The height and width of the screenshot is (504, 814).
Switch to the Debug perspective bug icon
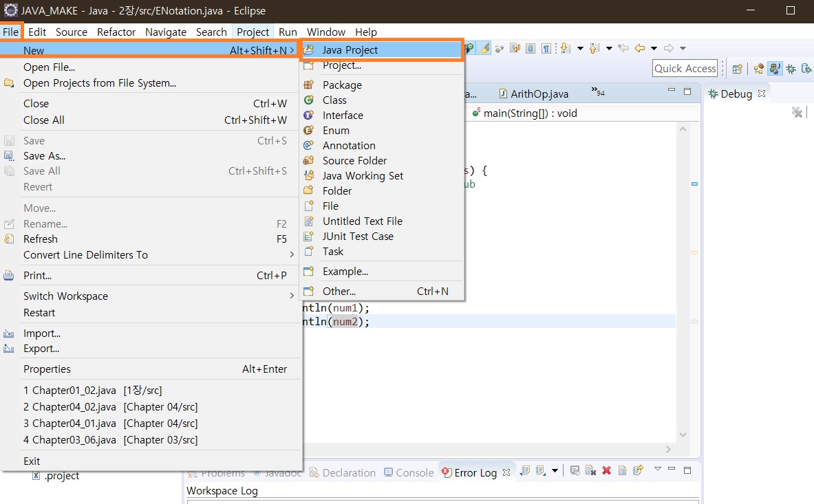791,69
